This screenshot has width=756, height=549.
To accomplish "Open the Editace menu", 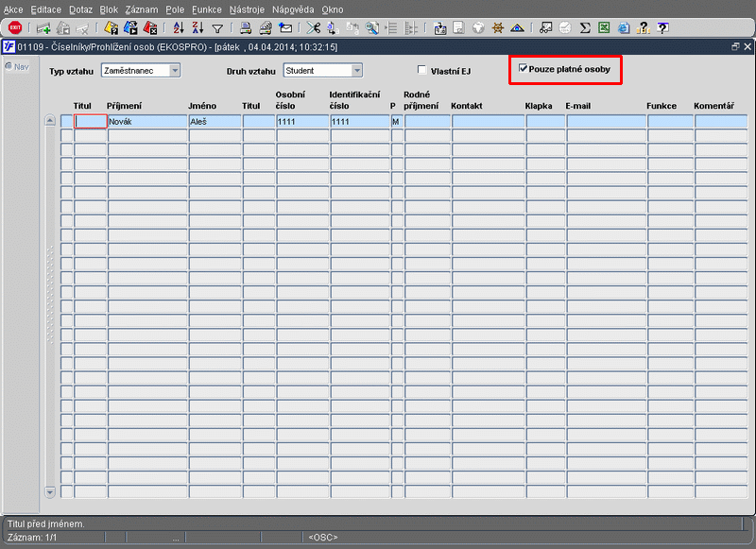I will (45, 9).
